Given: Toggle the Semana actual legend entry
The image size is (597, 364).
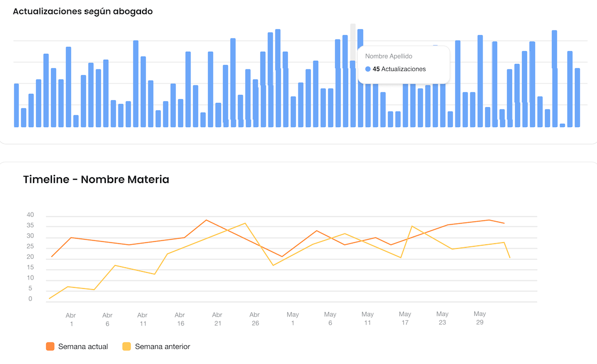Looking at the screenshot, I should (76, 346).
